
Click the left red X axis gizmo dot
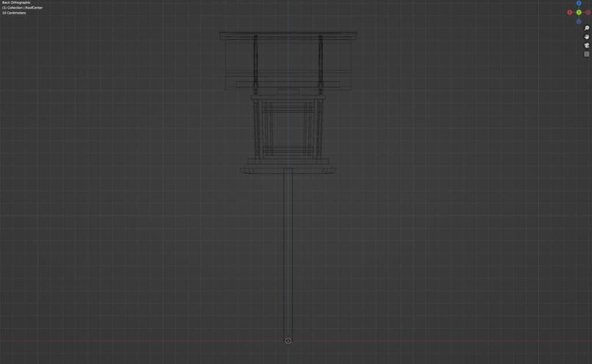click(569, 13)
